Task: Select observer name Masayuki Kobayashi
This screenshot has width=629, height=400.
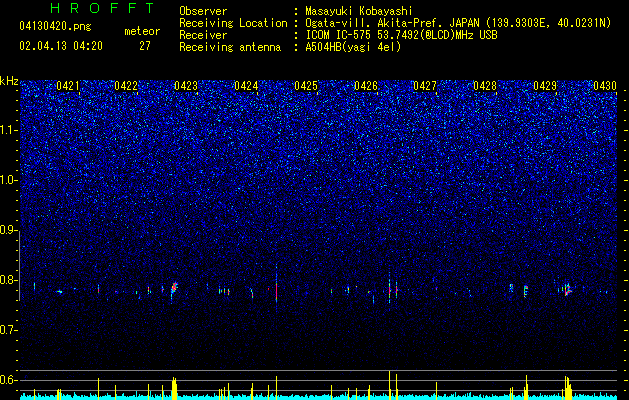Action: click(358, 11)
